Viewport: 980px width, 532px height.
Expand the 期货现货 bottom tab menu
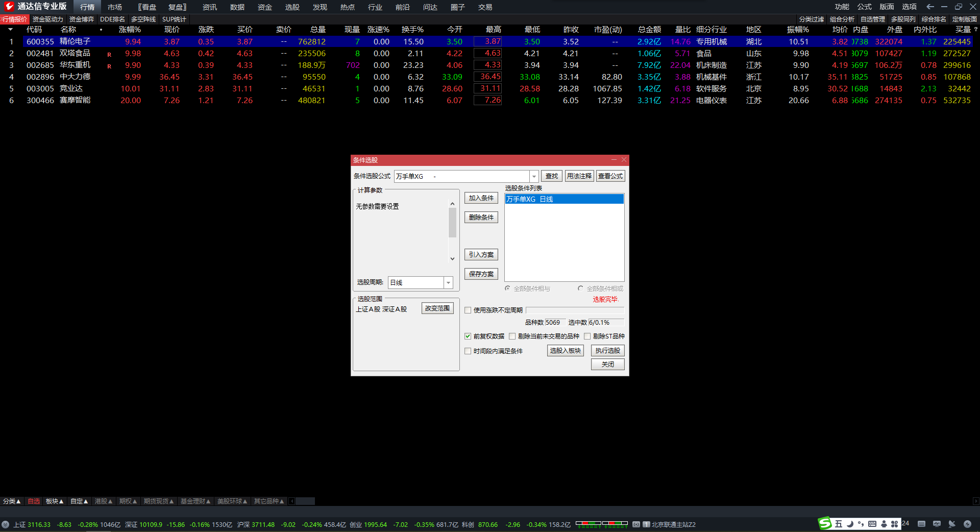pos(159,501)
